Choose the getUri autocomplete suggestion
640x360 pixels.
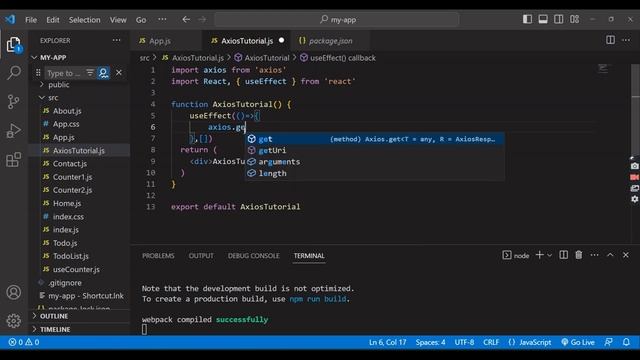[x=374, y=151]
